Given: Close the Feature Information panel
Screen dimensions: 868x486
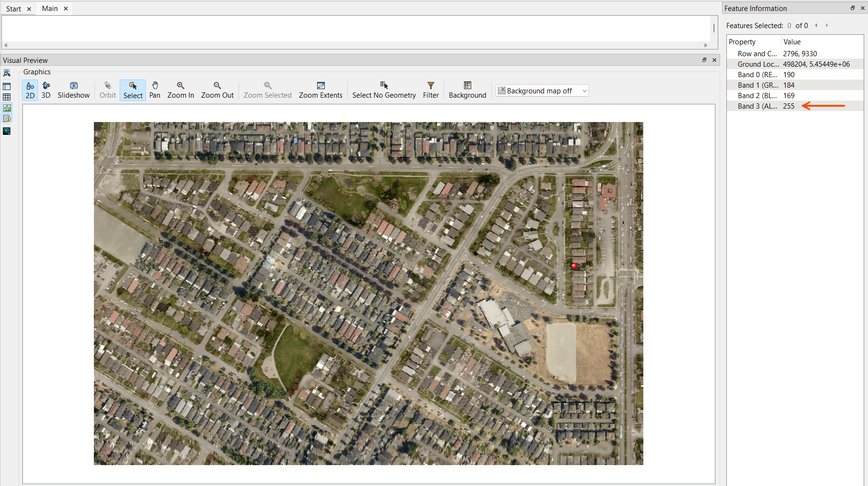Looking at the screenshot, I should point(862,8).
